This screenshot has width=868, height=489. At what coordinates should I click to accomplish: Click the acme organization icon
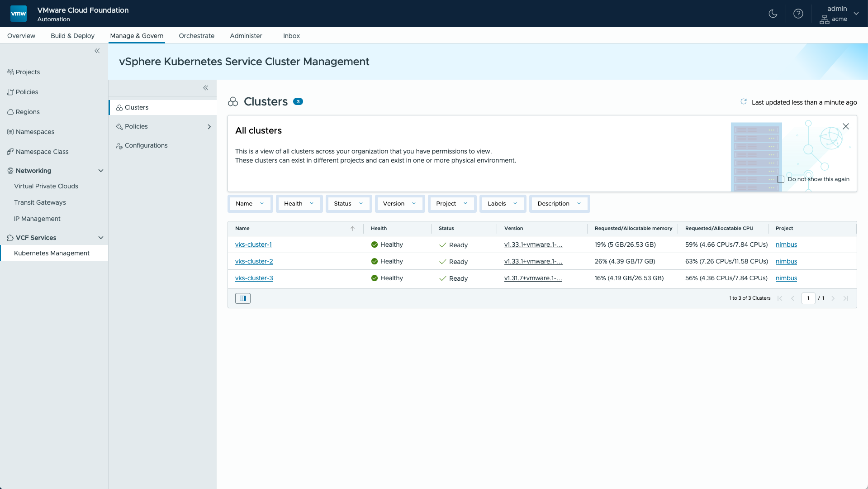click(x=825, y=19)
